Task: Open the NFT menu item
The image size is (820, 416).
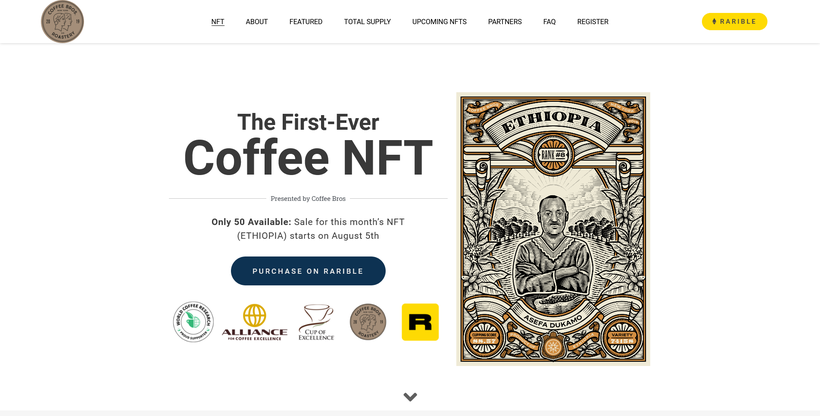Action: click(x=218, y=21)
